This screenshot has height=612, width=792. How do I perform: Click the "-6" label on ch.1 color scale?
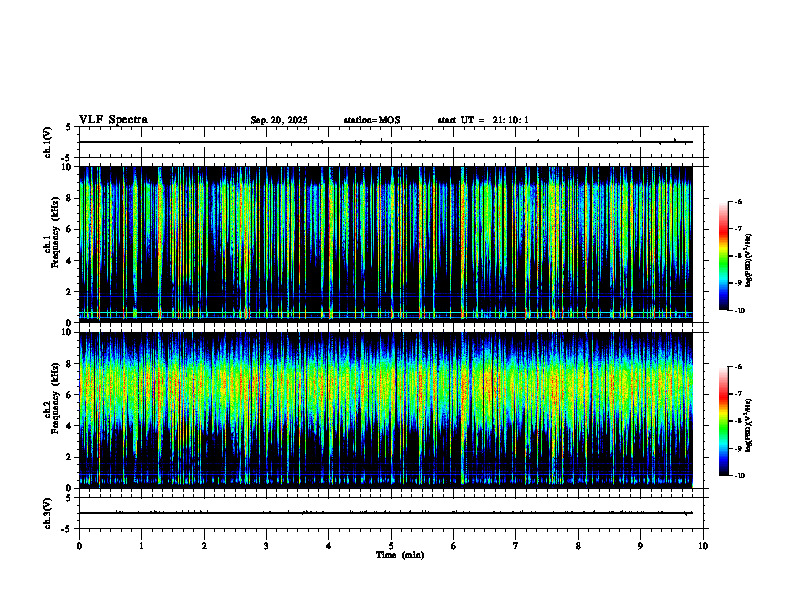[x=737, y=202]
